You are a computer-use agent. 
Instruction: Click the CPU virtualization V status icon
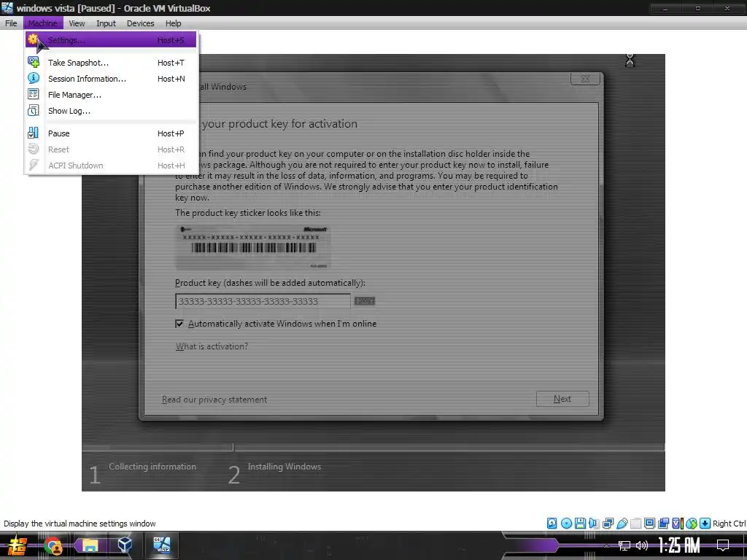[x=677, y=524]
